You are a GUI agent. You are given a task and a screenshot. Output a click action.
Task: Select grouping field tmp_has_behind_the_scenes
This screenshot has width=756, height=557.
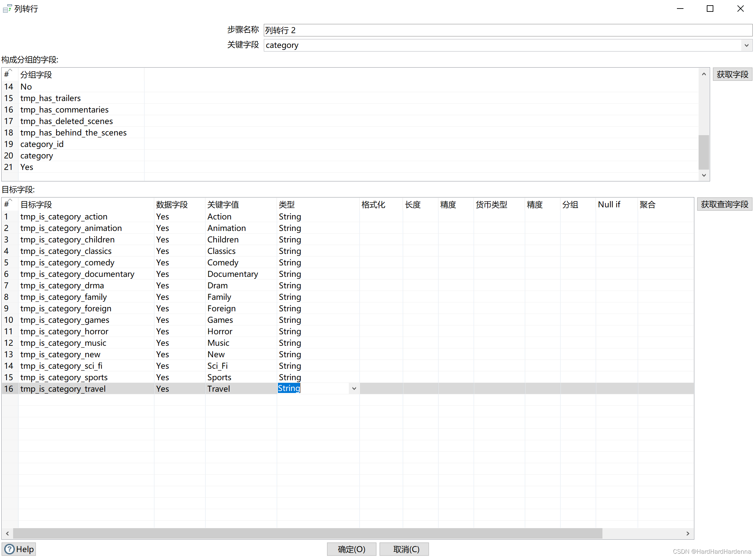73,133
